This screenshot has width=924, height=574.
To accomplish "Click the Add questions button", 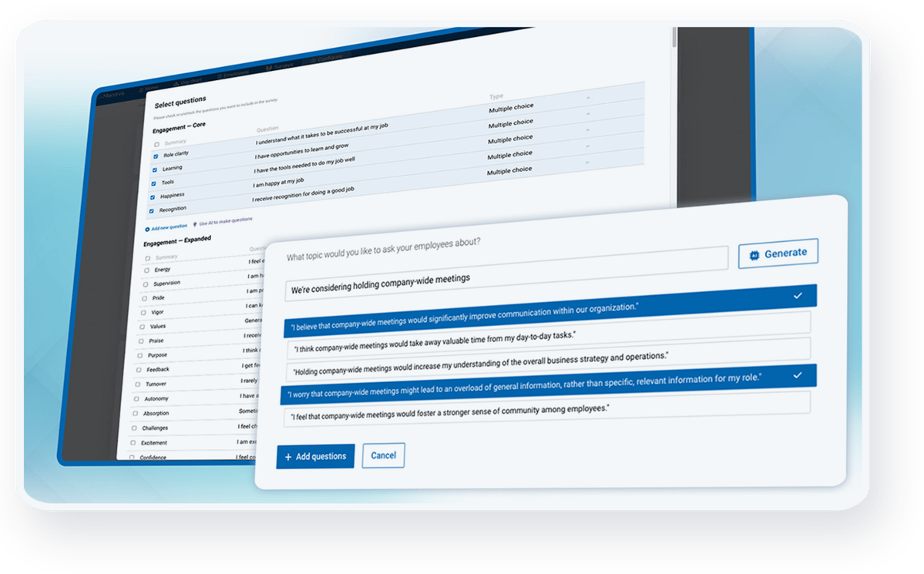I will (315, 455).
